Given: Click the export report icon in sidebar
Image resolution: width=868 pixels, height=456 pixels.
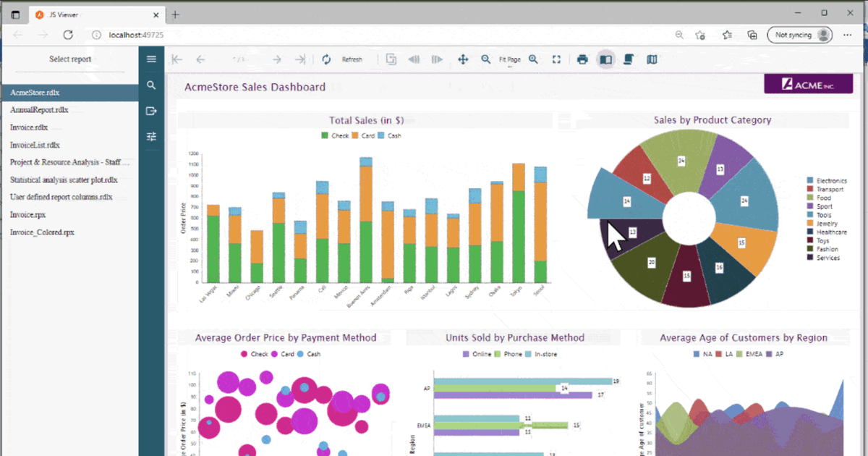Looking at the screenshot, I should [151, 110].
